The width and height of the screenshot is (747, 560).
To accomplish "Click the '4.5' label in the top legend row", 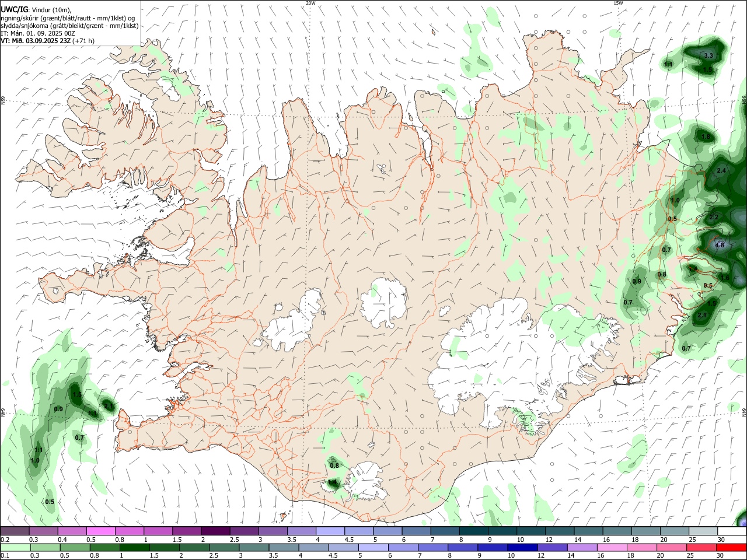I will tap(349, 540).
